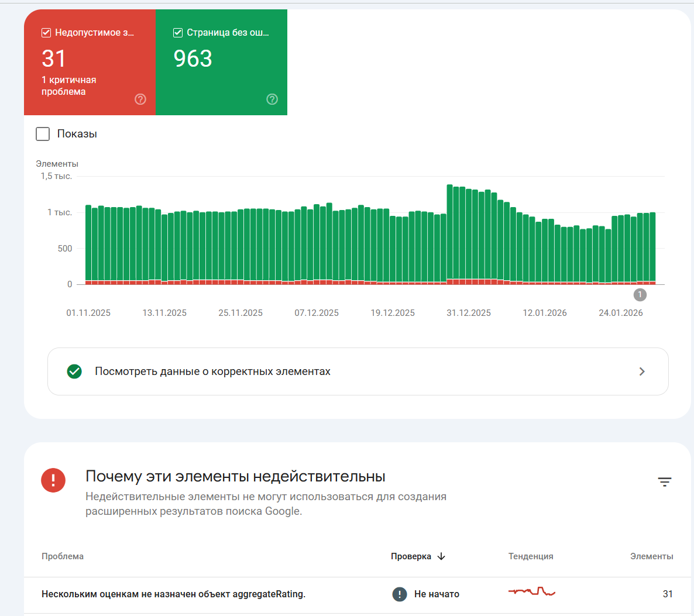The width and height of the screenshot is (694, 616).
Task: Sort table by 'Проверка' column header
Action: [x=411, y=556]
